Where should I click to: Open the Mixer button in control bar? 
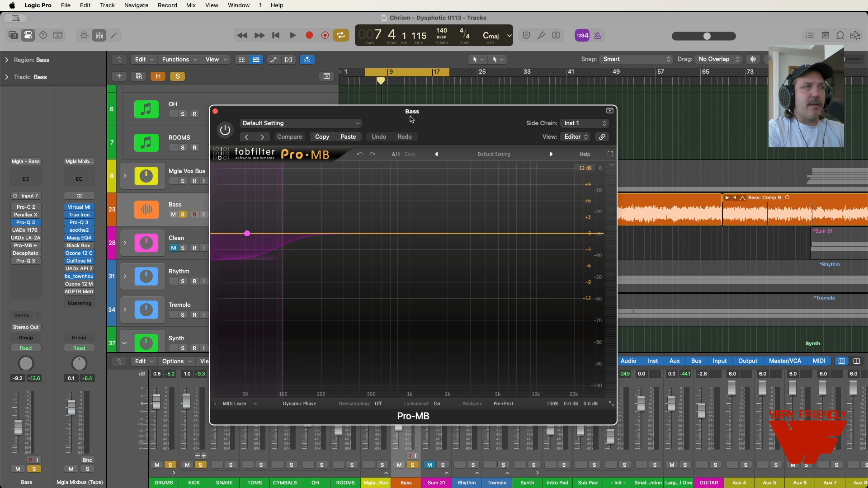[x=99, y=35]
